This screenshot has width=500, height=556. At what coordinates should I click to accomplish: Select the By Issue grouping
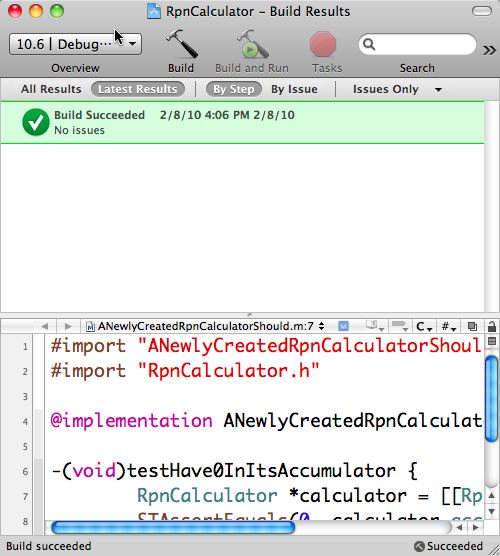(294, 89)
